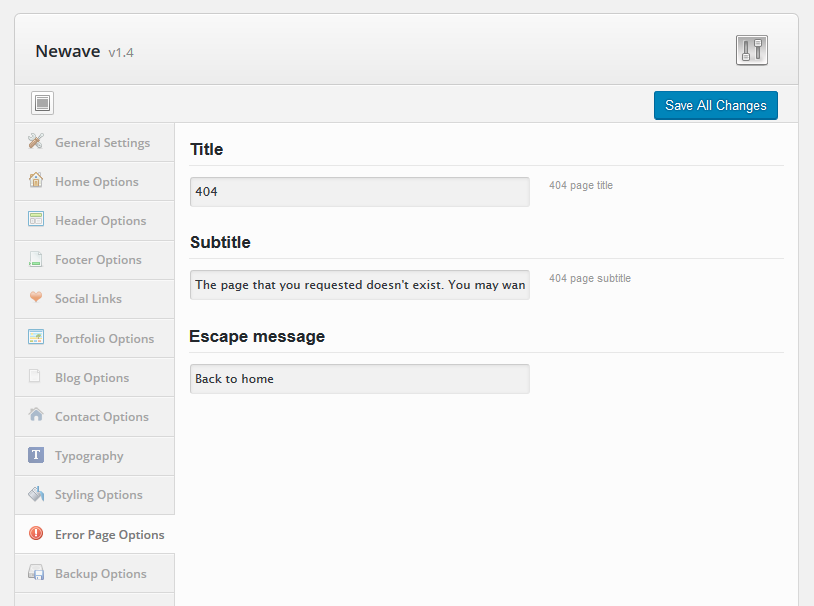Click the Social Links heart icon
The image size is (814, 606).
point(36,297)
